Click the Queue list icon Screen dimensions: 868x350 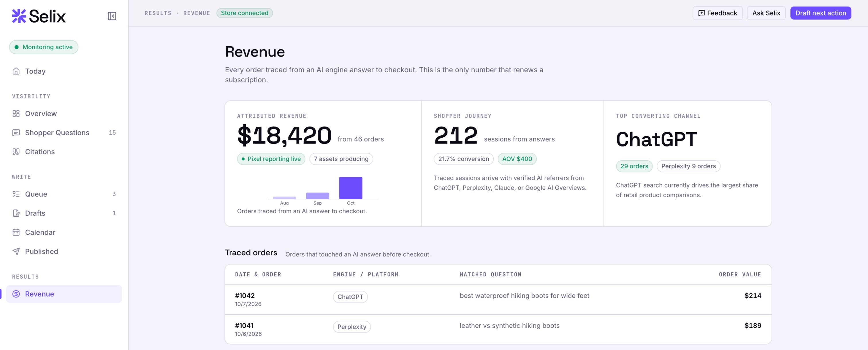[16, 194]
